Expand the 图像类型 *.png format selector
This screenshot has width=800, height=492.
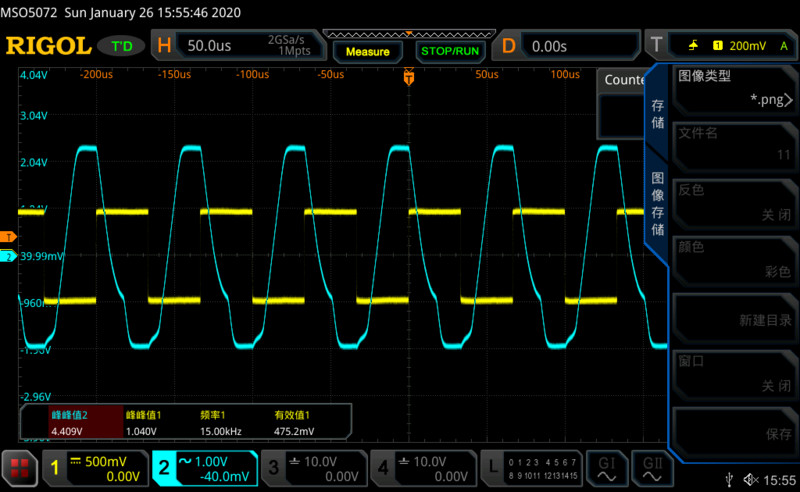point(735,88)
